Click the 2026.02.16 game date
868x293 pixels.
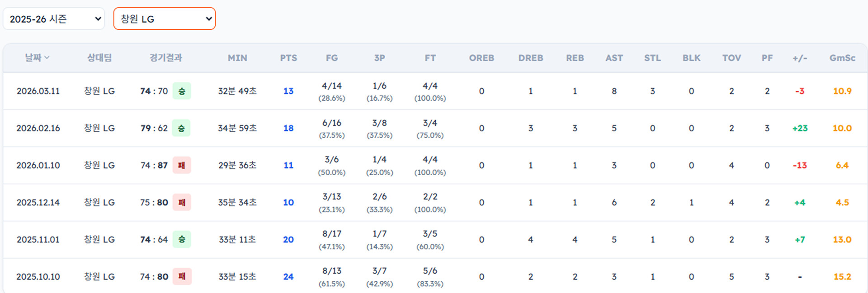(38, 128)
